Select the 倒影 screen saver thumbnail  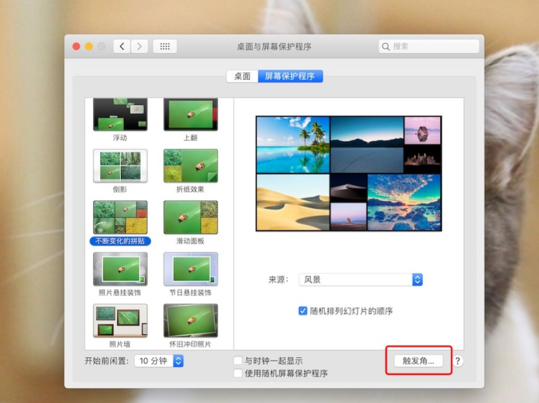120,165
